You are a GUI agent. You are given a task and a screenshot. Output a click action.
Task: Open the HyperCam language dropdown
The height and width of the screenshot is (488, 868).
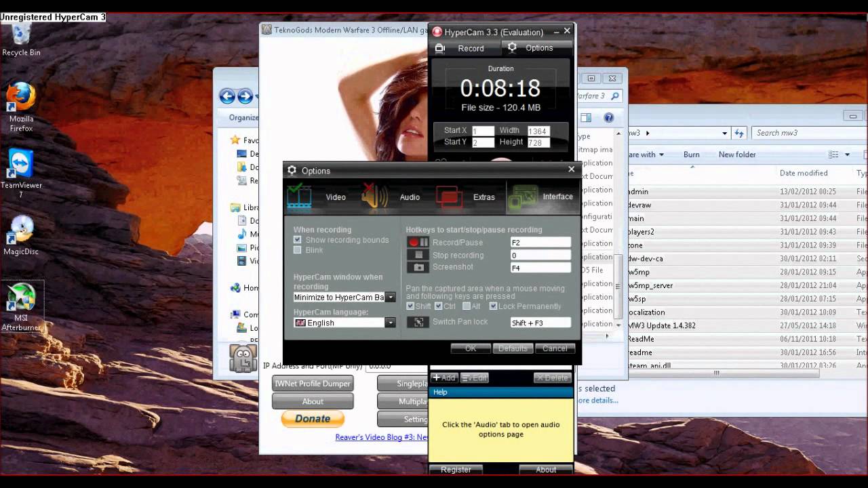[390, 323]
